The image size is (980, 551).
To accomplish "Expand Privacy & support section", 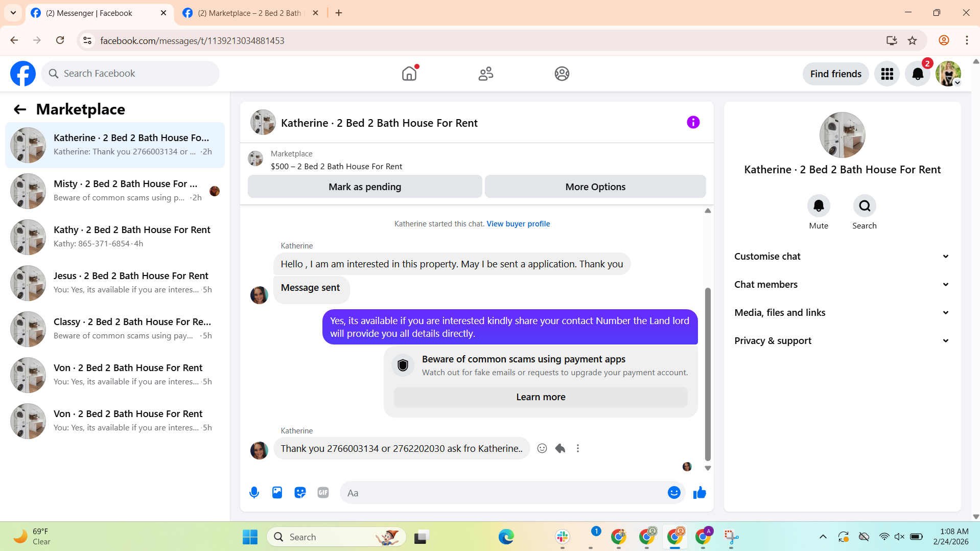I will 842,341.
